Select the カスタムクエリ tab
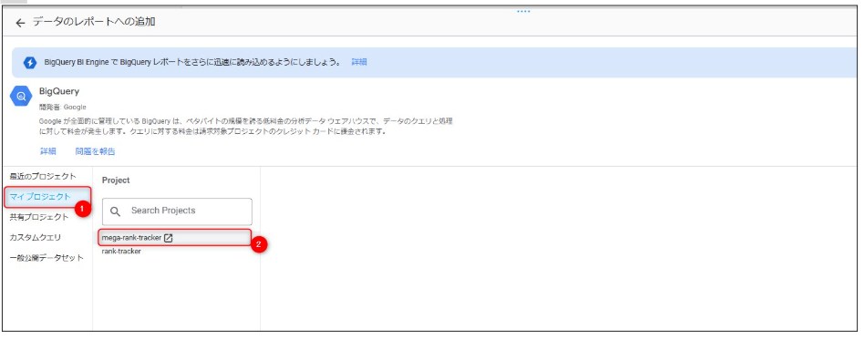This screenshot has width=868, height=340. [x=36, y=237]
